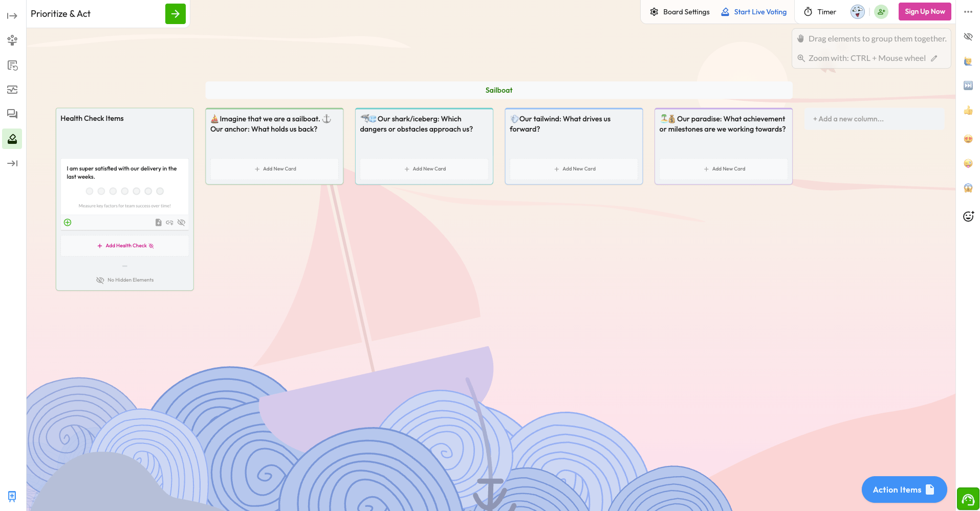Open the discussion chat bubbles icon in left sidebar
The width and height of the screenshot is (980, 511).
pos(12,114)
